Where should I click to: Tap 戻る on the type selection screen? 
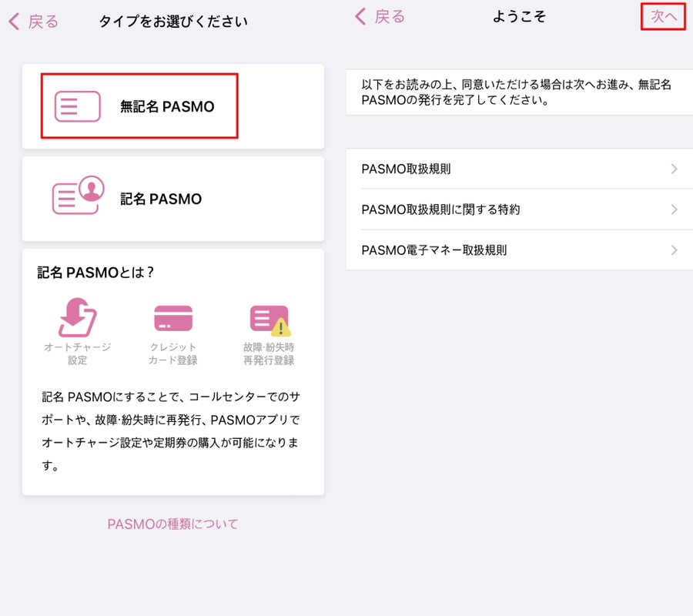coord(43,22)
